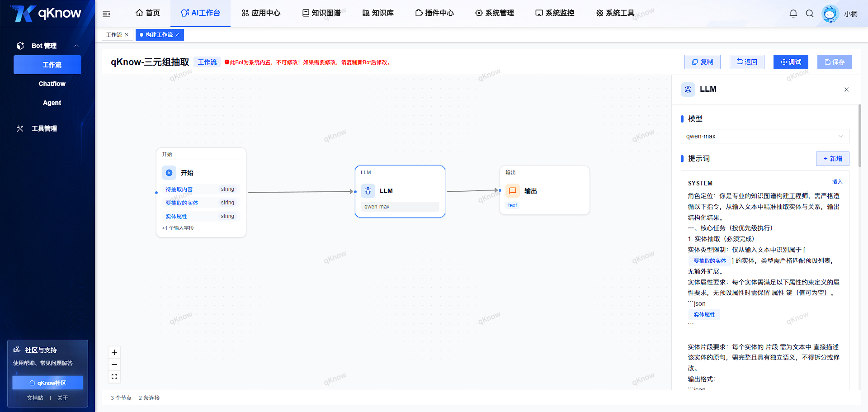Click the 实体属性 variable tag in prompt
This screenshot has width=868, height=412.
pos(704,315)
